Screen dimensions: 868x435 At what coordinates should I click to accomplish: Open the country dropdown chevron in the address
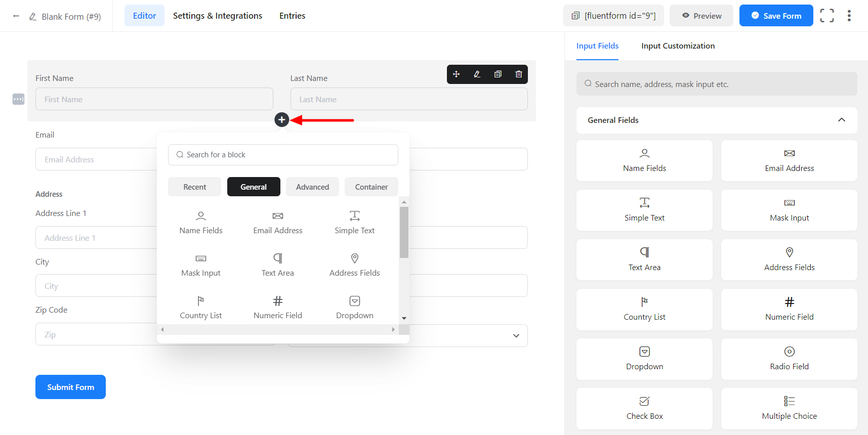click(x=516, y=336)
